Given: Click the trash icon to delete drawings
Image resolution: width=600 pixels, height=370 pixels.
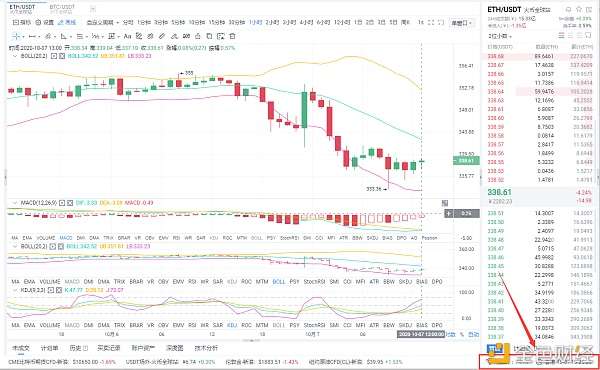Looking at the screenshot, I should pos(232,36).
